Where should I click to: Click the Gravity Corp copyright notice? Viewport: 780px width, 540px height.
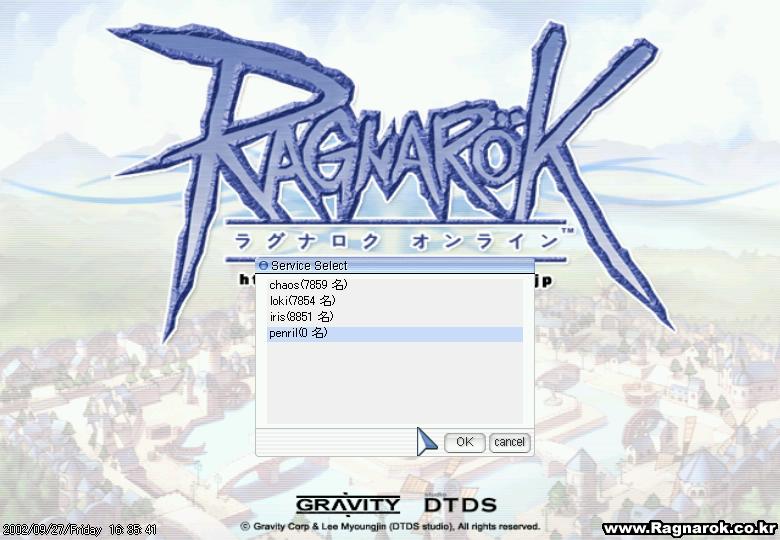(x=390, y=526)
